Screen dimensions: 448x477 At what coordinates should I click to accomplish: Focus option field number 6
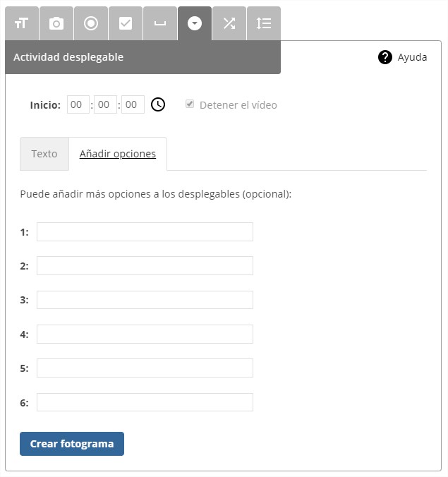tap(145, 402)
